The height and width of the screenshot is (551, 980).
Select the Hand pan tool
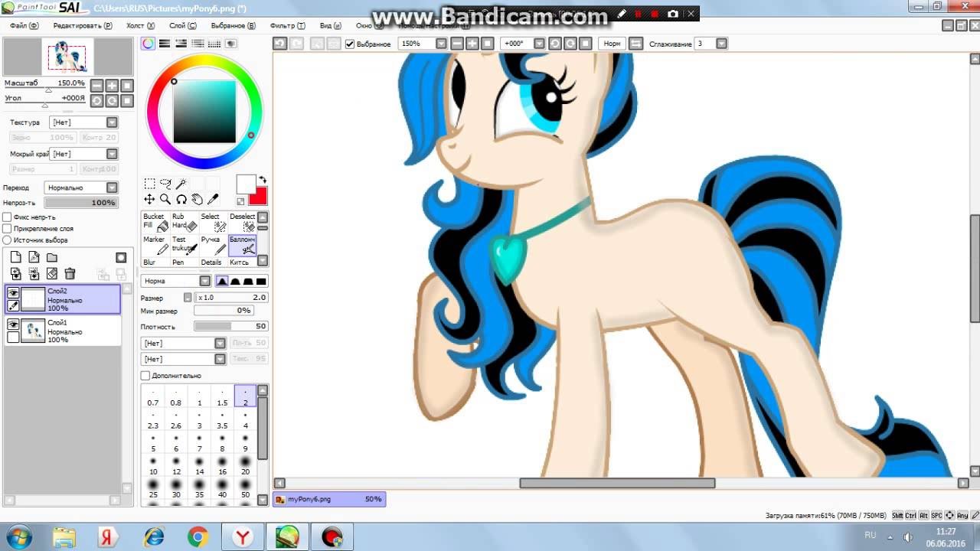pos(198,199)
